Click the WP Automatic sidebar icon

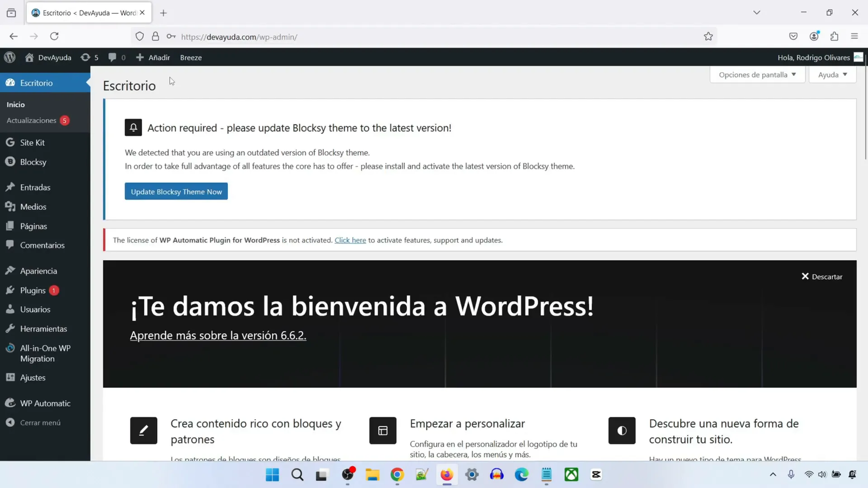tap(9, 403)
